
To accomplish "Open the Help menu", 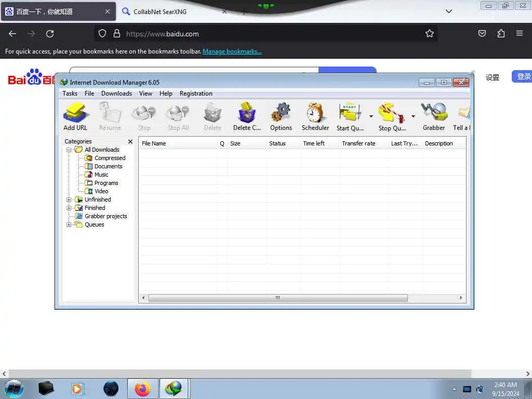I will (166, 94).
